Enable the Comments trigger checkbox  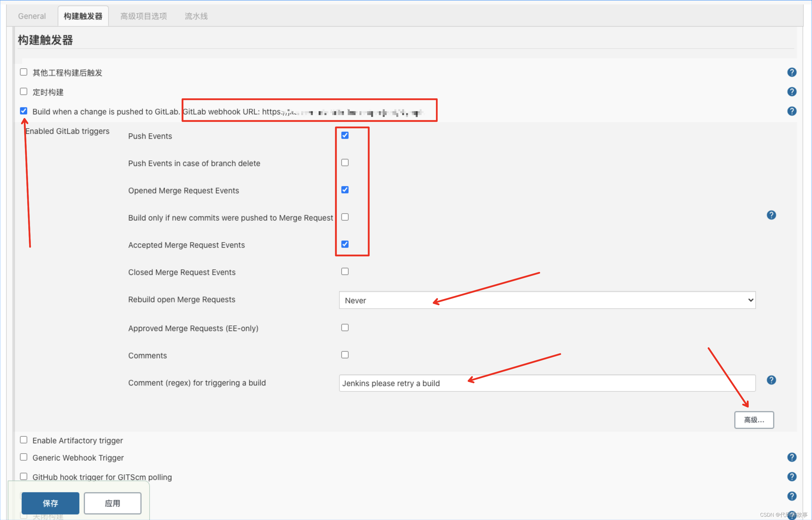(x=345, y=355)
